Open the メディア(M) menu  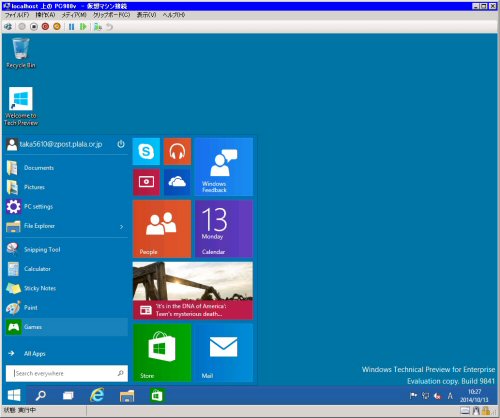pos(74,15)
